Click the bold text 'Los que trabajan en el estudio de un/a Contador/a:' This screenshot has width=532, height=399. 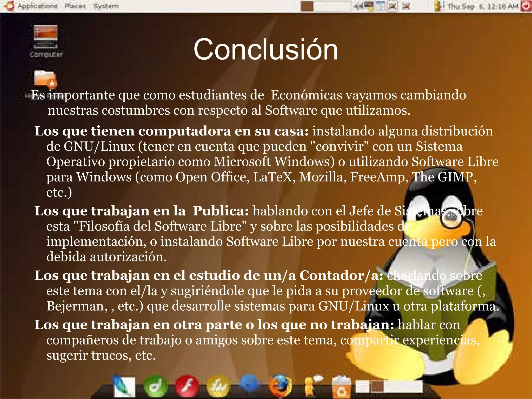(x=209, y=275)
